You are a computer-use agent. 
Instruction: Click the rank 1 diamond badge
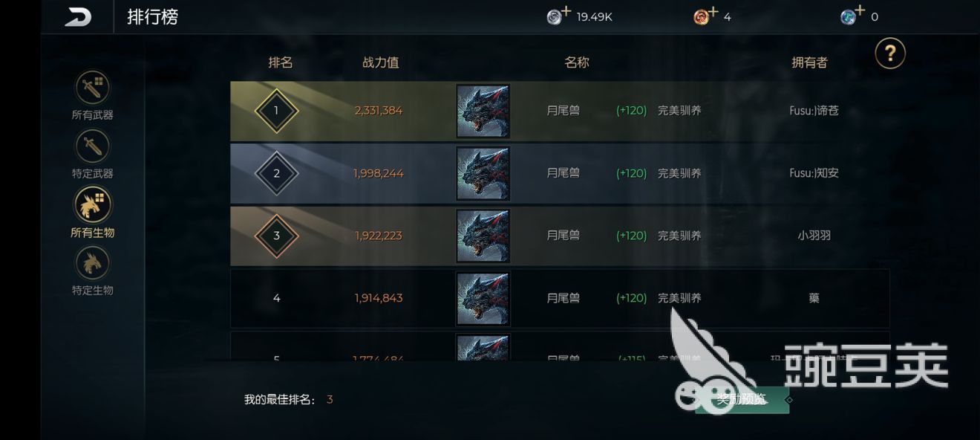(277, 111)
